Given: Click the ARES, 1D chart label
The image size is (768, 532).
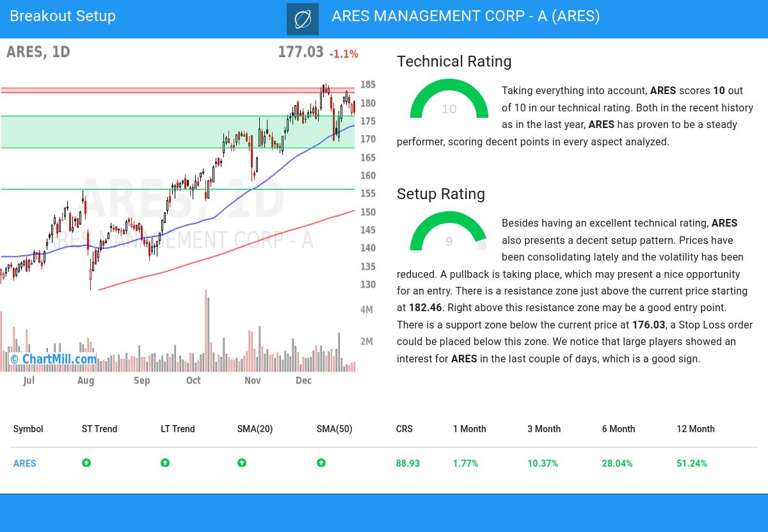Looking at the screenshot, I should [x=38, y=52].
